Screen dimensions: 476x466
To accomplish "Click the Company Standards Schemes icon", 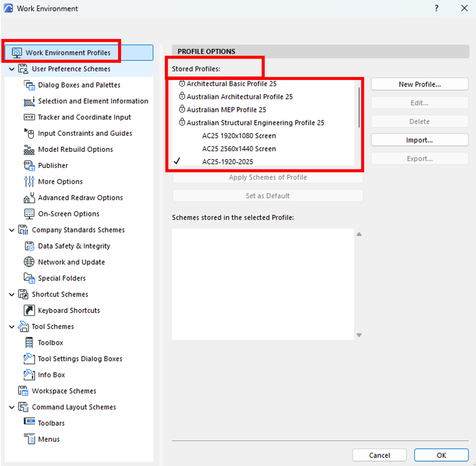I will (23, 230).
